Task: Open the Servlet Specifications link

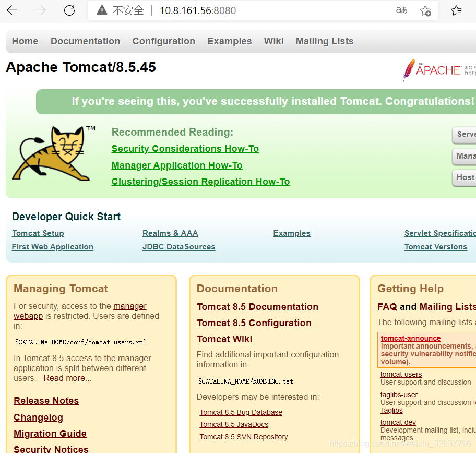Action: pos(440,233)
